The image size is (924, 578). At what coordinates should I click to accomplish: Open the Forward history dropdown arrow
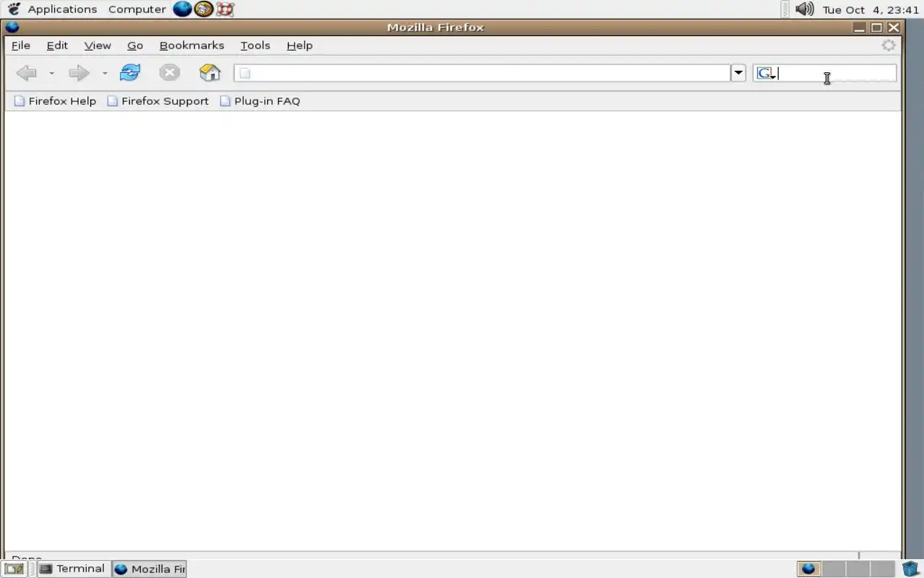point(105,73)
